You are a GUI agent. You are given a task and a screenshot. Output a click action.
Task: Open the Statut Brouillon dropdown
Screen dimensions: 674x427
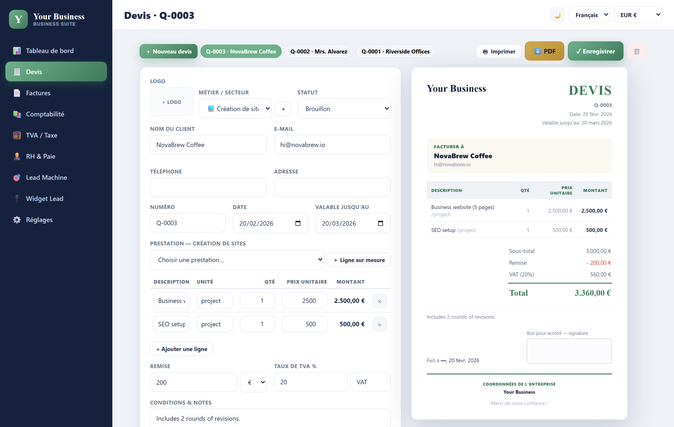tap(344, 109)
